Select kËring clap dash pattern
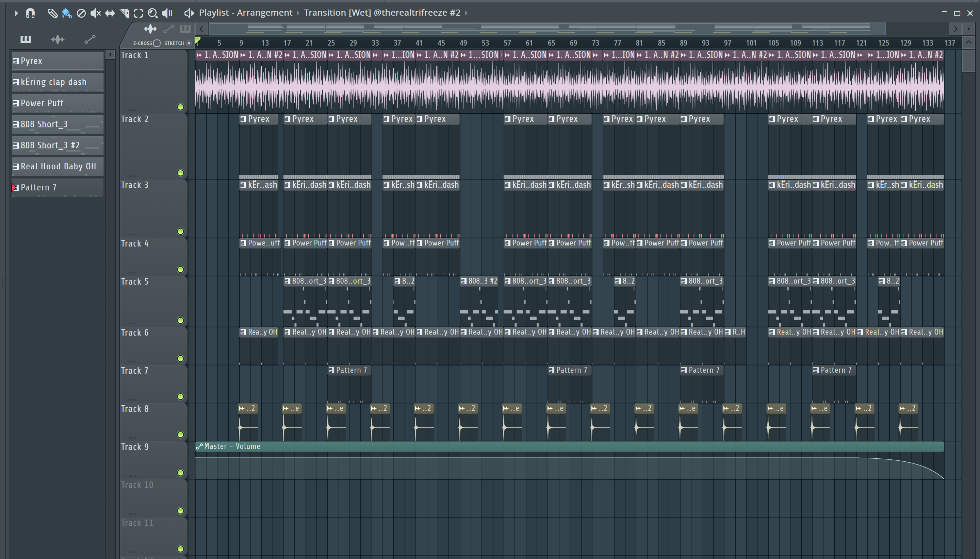980x559 pixels. (x=58, y=82)
